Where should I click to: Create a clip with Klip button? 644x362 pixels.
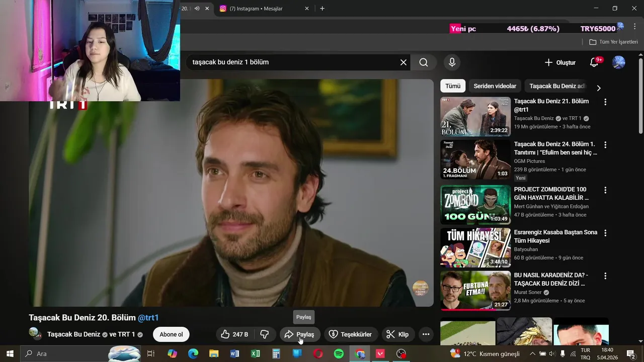coord(397,334)
